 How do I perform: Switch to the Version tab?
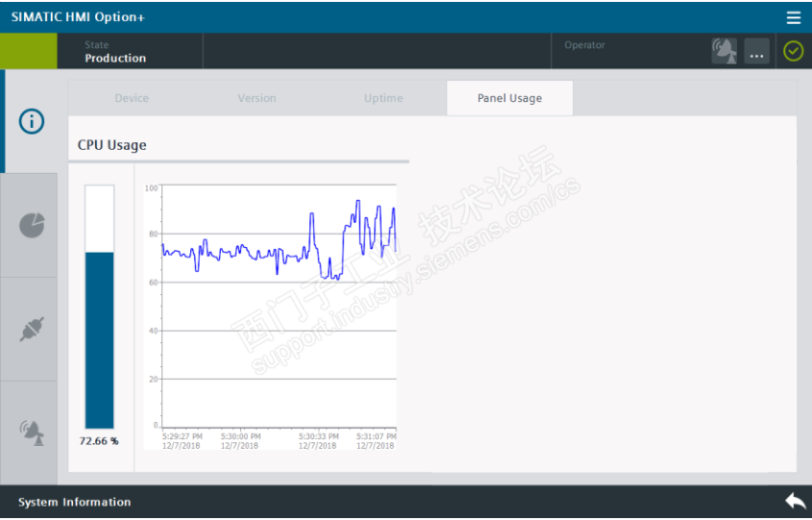click(257, 98)
